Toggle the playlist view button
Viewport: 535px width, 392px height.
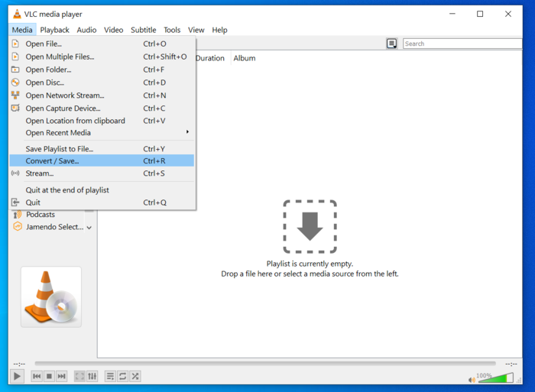tap(111, 376)
